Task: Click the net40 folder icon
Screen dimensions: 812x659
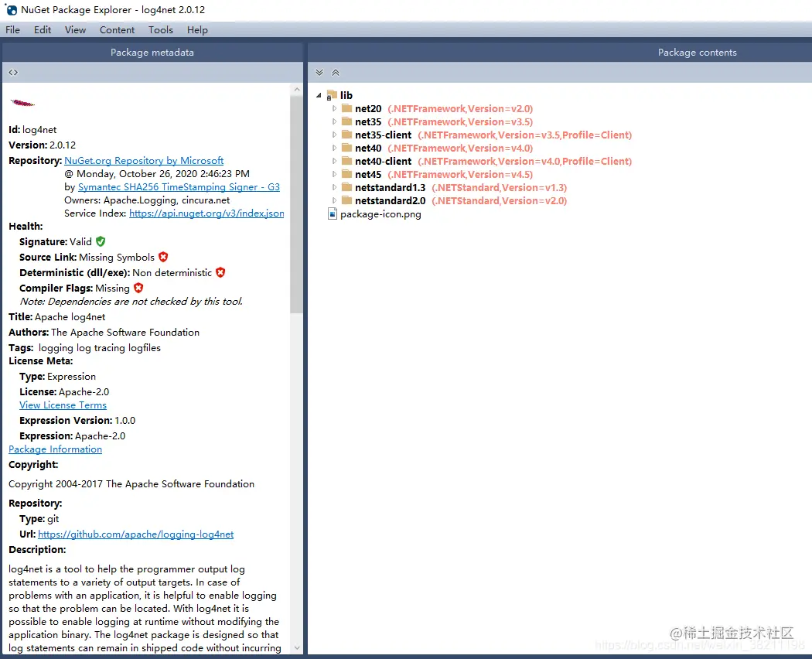Action: tap(347, 149)
